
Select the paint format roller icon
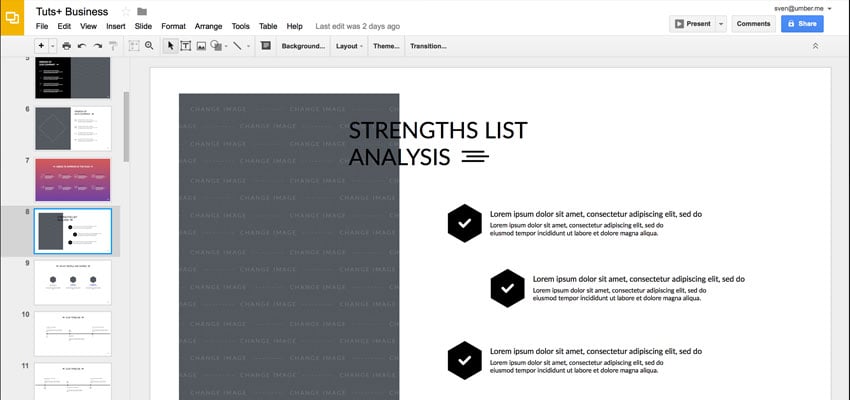[113, 46]
